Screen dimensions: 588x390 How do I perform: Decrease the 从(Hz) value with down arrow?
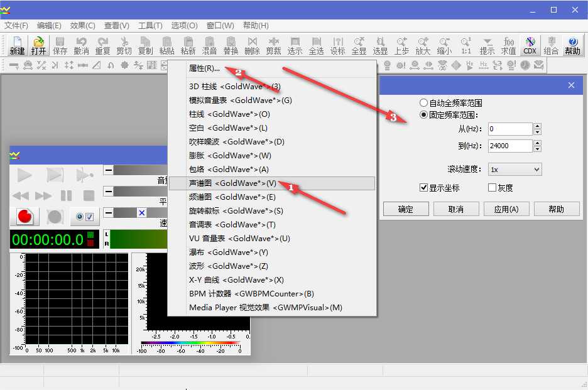[x=537, y=132]
